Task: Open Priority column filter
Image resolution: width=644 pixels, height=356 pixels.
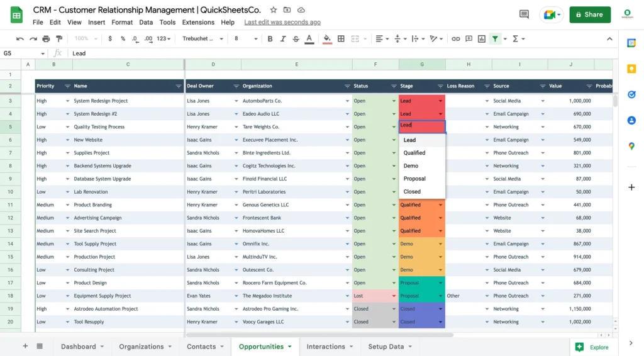Action: [67, 86]
